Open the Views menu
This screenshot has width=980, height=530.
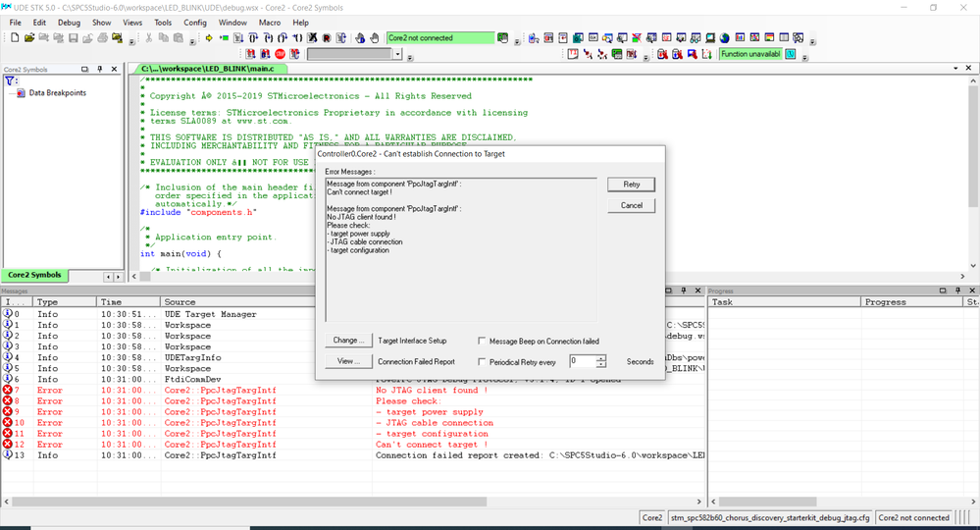point(132,23)
